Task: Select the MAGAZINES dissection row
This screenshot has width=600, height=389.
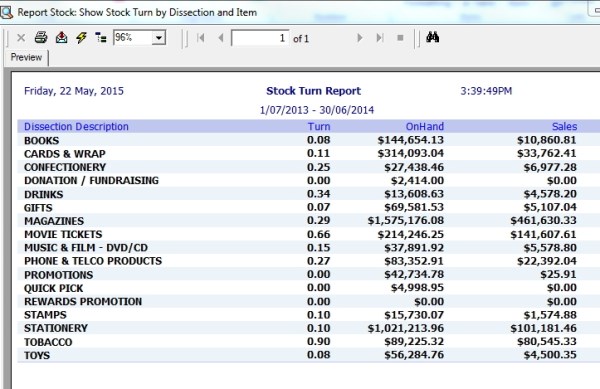Action: [308, 221]
